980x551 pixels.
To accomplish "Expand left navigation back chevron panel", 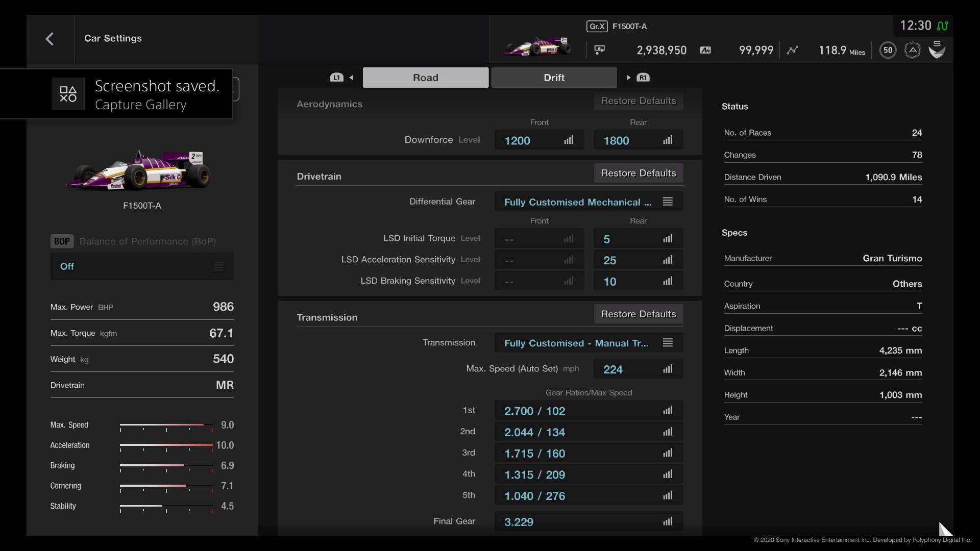I will click(x=51, y=38).
